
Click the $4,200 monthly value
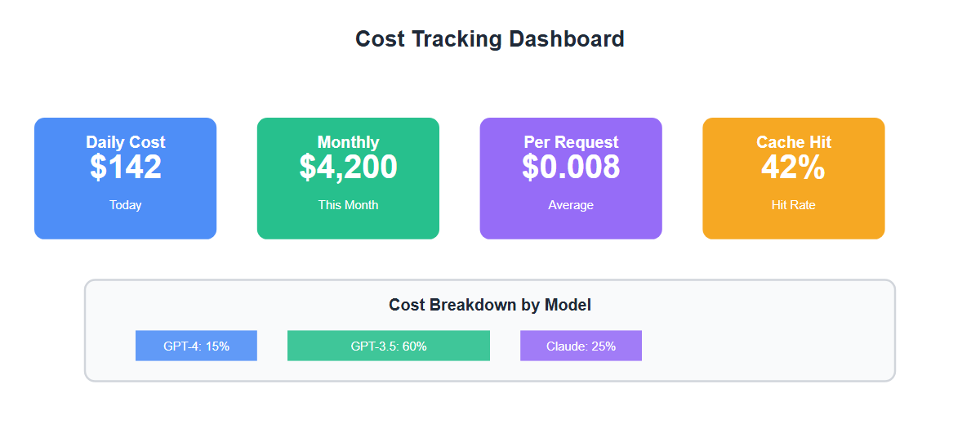click(348, 168)
